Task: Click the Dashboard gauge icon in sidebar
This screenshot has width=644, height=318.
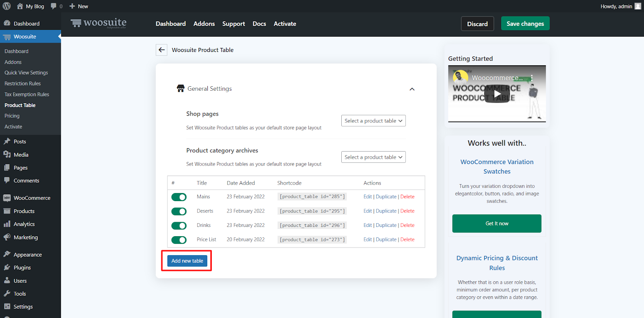Action: click(7, 23)
